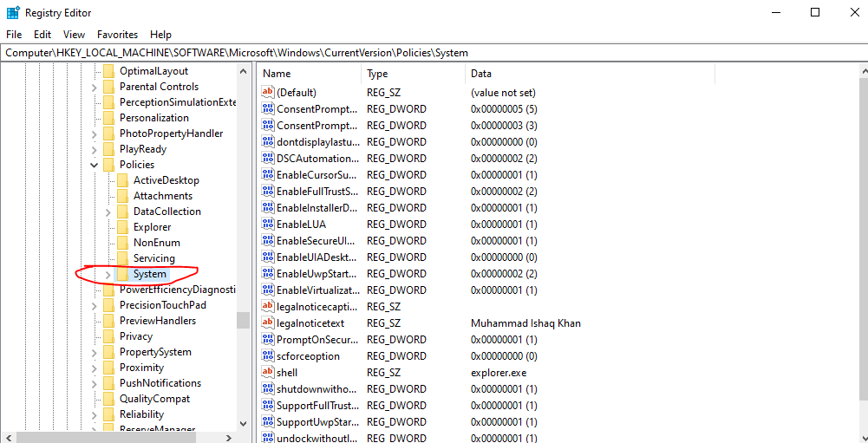Select the Servicing key label
This screenshot has width=868, height=443.
(x=153, y=258)
